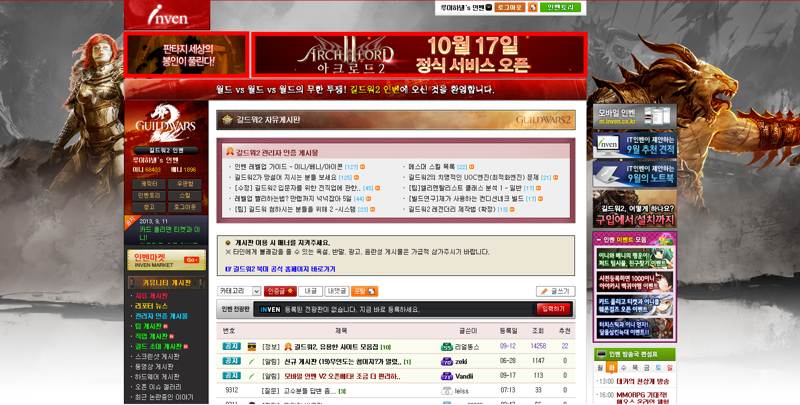Click the 글쓰기 write post button
The width and height of the screenshot is (800, 405).
pyautogui.click(x=556, y=291)
